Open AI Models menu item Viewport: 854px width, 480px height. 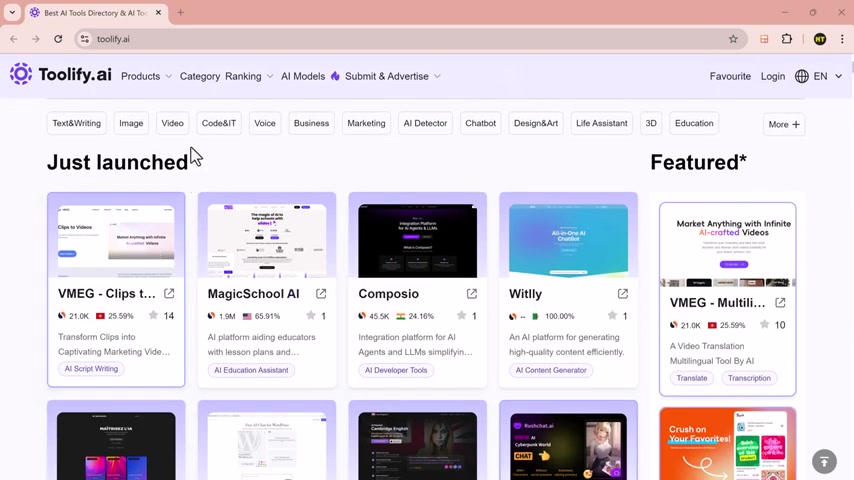tap(303, 76)
